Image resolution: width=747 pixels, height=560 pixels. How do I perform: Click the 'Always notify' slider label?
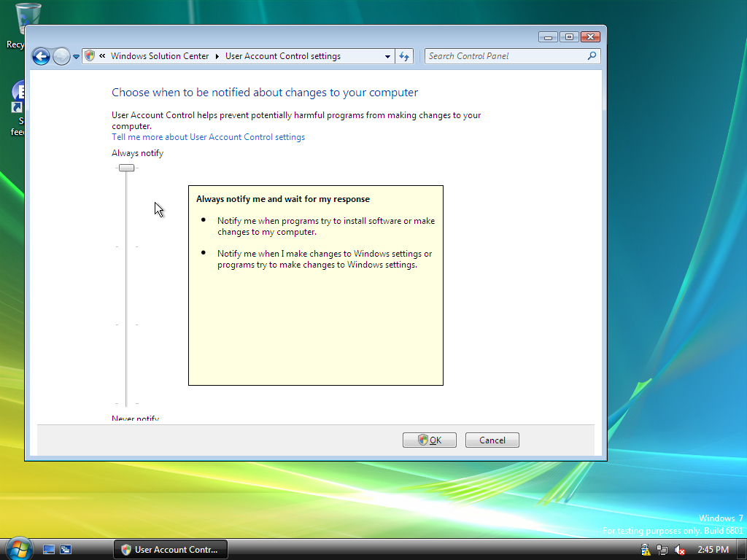(x=137, y=153)
